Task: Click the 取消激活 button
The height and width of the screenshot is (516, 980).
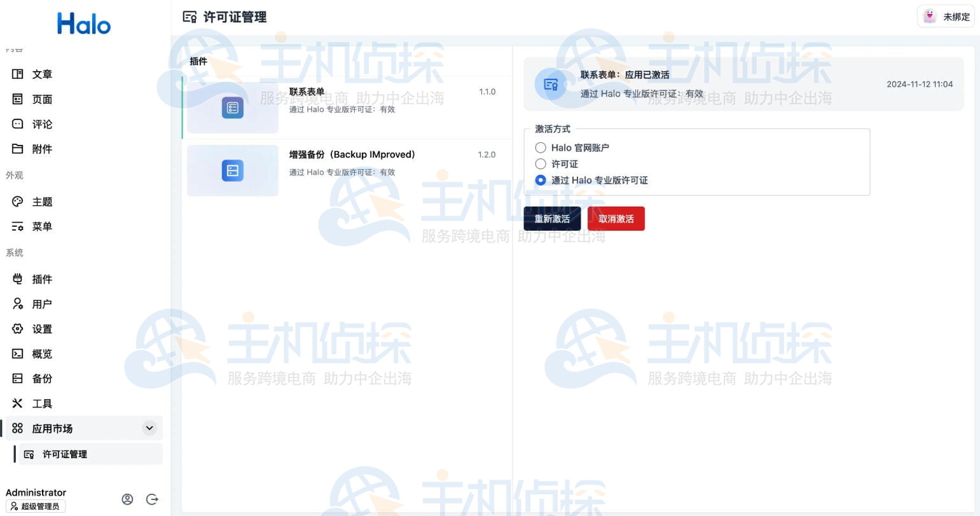Action: click(x=615, y=218)
